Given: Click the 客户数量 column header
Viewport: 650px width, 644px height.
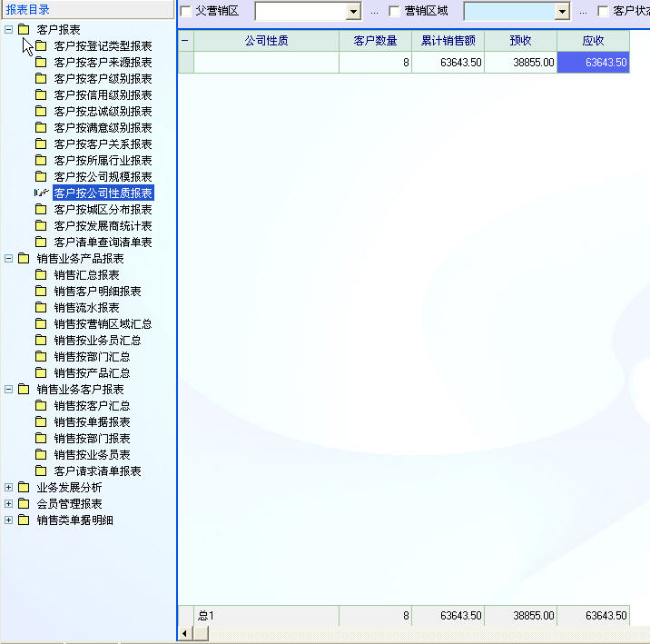Looking at the screenshot, I should click(x=375, y=41).
